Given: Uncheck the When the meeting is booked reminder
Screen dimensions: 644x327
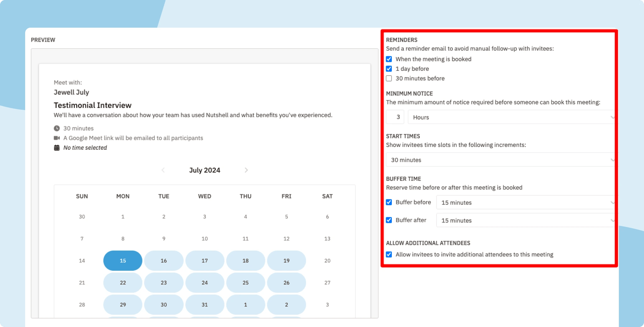Looking at the screenshot, I should pyautogui.click(x=389, y=59).
